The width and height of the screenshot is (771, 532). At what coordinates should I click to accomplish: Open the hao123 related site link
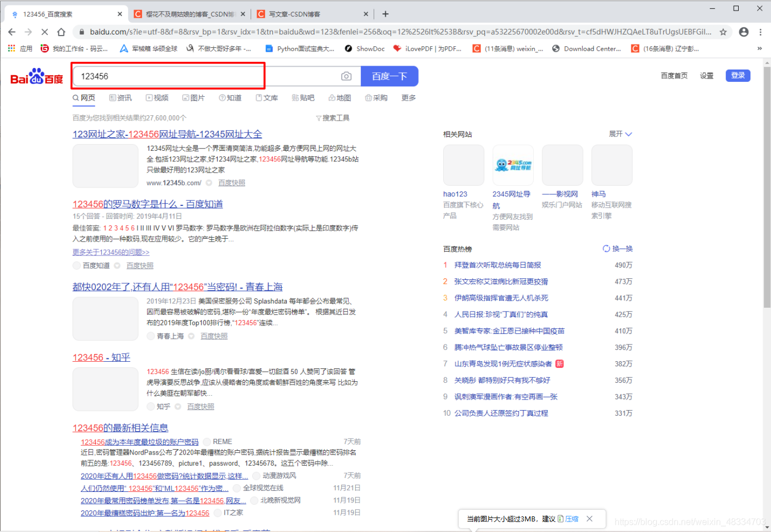coord(455,194)
